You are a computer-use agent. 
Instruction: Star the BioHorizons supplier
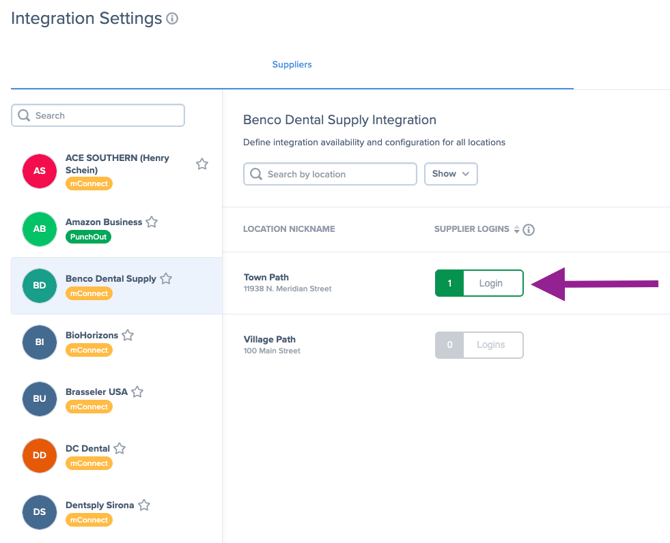(128, 335)
